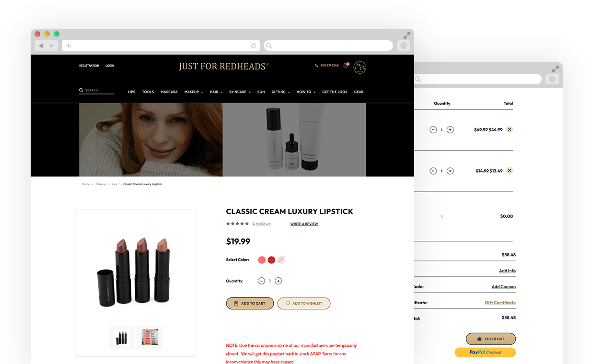
Task: Click browser reload icon in address bar
Action: click(x=254, y=45)
